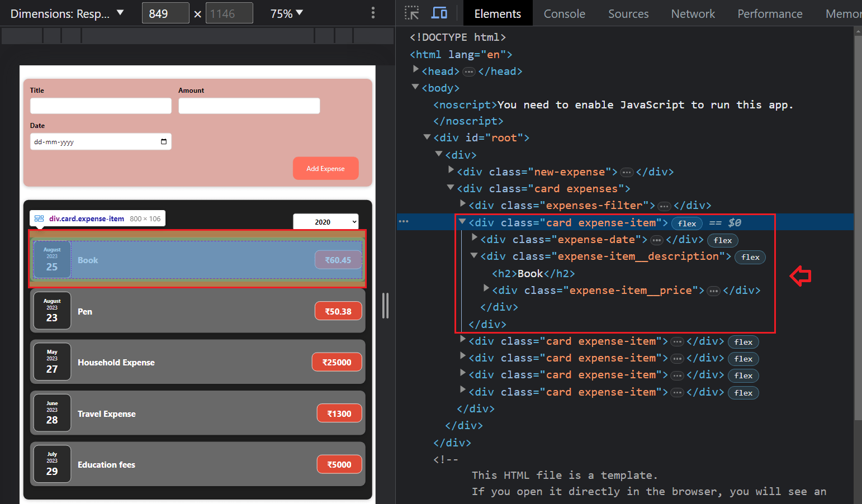Click the DevTools vertical scrollbar
This screenshot has height=504, width=862.
pos(858,224)
